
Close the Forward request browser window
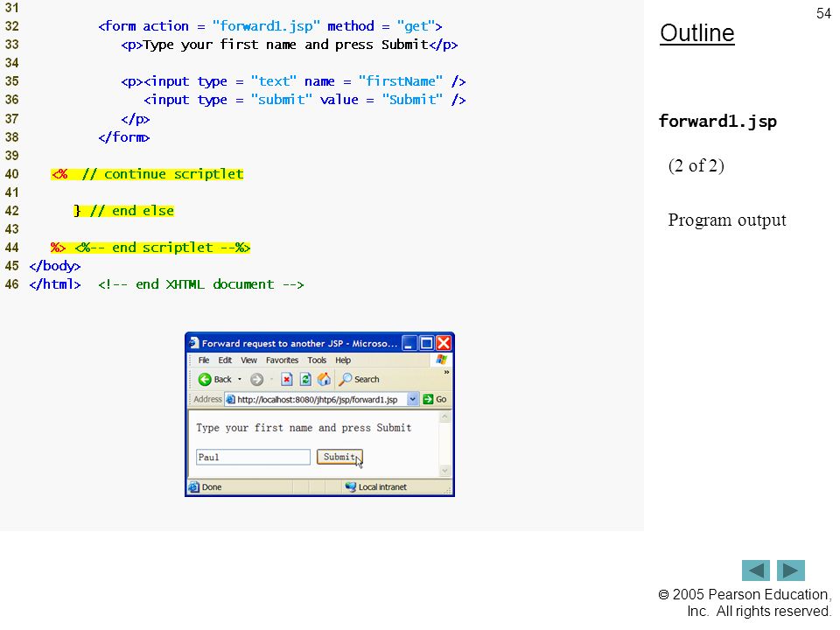444,343
